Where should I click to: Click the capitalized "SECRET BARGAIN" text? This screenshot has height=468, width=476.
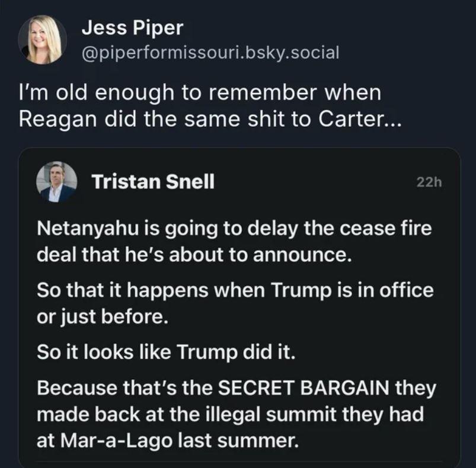[305, 389]
